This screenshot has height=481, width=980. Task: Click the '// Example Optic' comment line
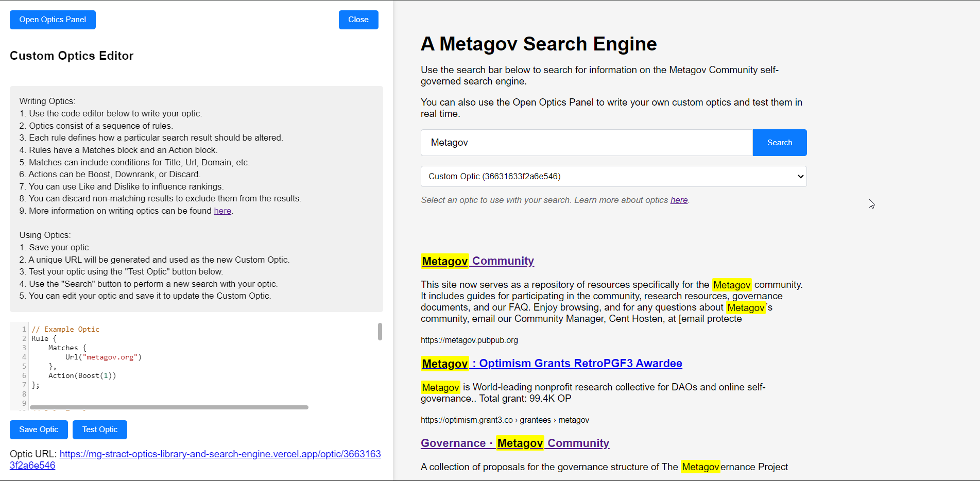[x=65, y=329]
